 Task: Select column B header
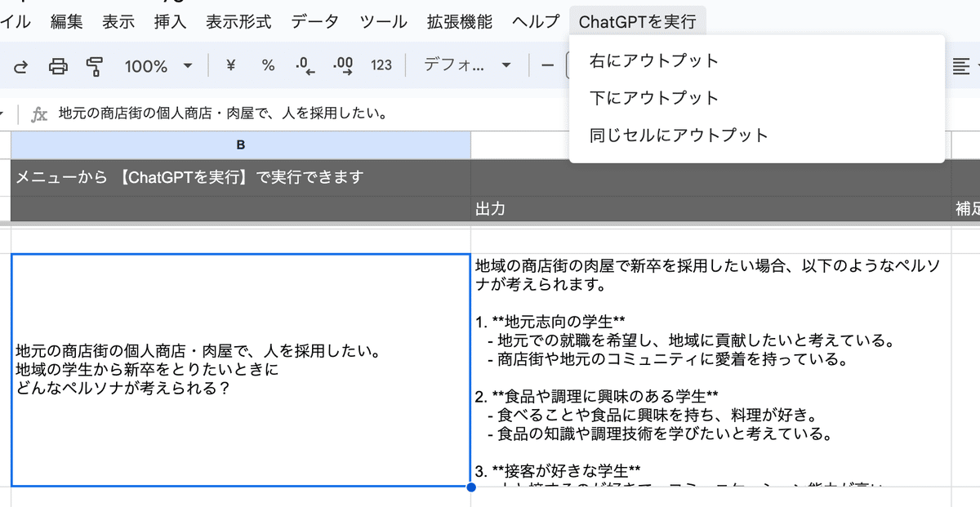pos(241,145)
